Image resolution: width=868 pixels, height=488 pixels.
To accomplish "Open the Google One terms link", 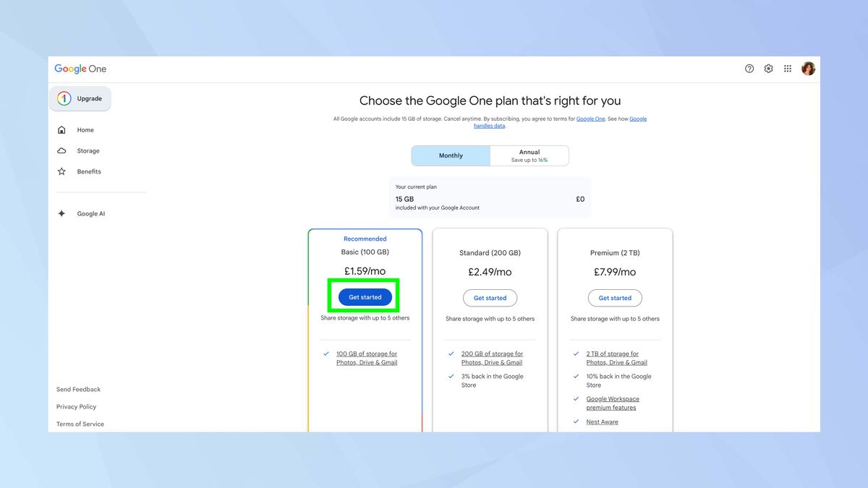I will tap(590, 119).
